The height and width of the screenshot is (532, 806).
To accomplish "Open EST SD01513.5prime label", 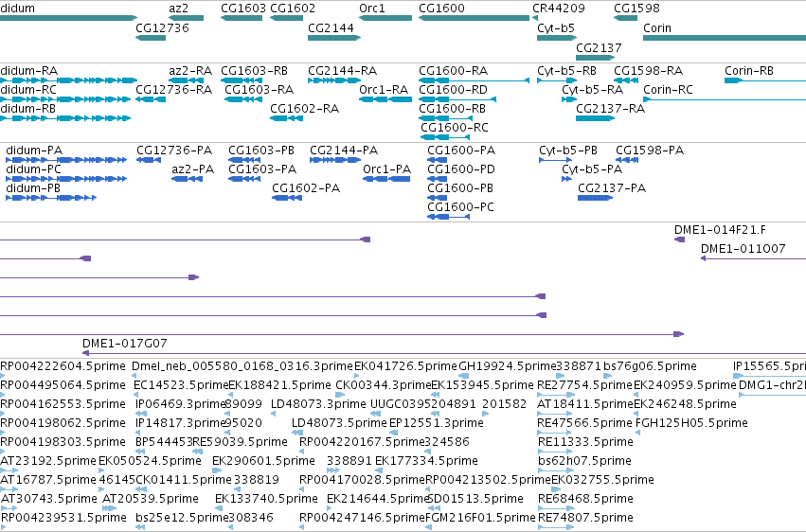I will [475, 499].
